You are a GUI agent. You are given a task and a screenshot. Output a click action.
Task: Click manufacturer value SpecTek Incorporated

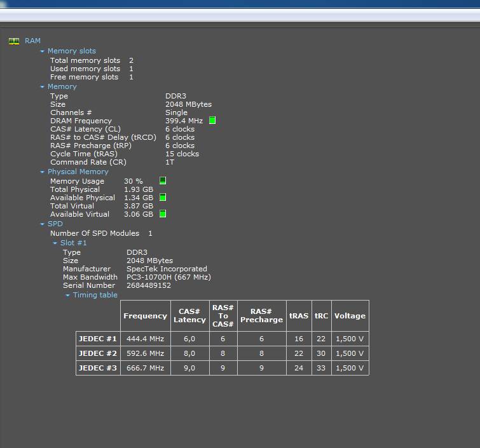tap(167, 269)
